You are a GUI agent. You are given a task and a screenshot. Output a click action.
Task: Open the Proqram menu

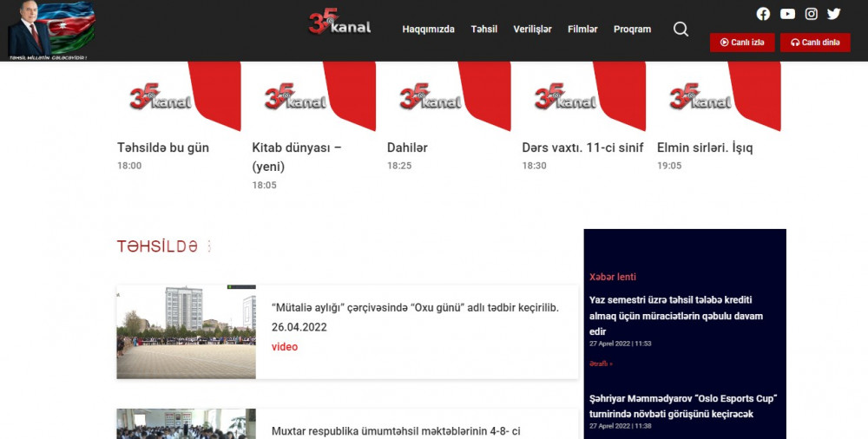632,29
